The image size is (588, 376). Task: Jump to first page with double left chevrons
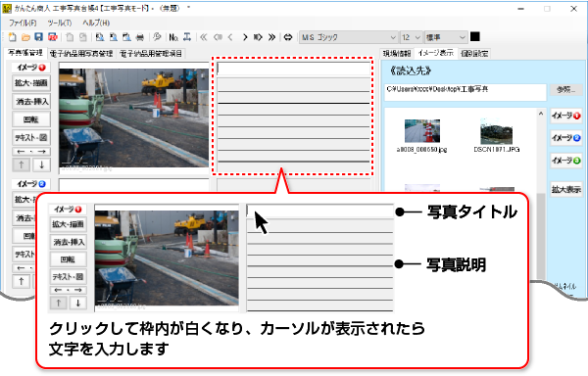pyautogui.click(x=204, y=37)
